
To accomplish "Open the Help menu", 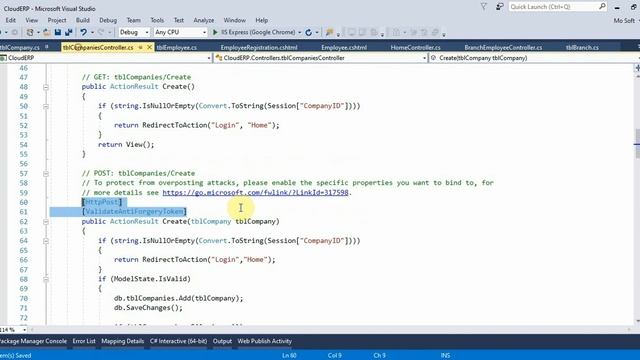I will (262, 20).
